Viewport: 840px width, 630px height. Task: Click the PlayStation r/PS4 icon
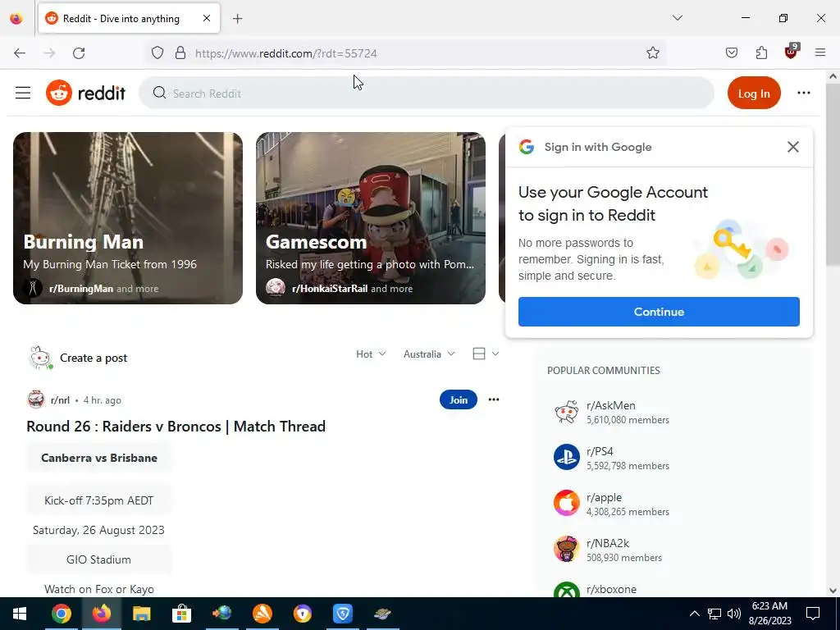pos(566,458)
